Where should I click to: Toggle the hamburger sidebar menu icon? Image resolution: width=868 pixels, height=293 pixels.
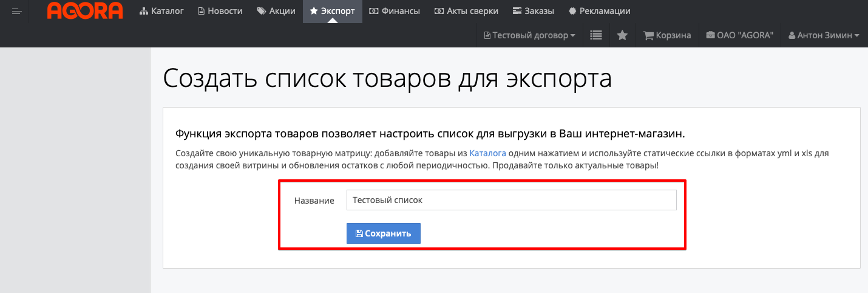pos(16,11)
